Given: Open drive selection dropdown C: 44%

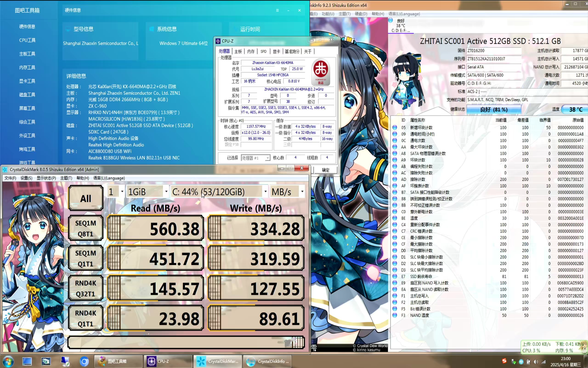Looking at the screenshot, I should 219,192.
